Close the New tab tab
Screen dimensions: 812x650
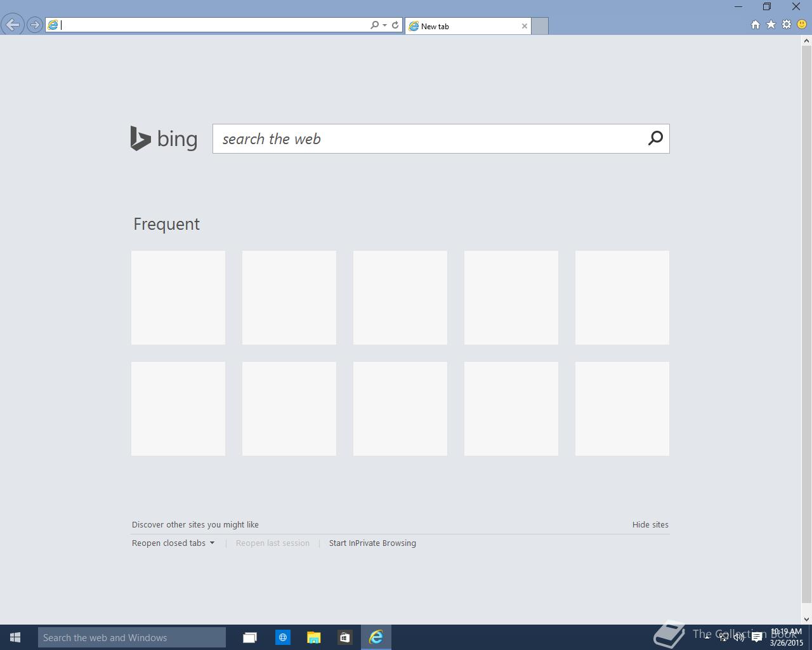pyautogui.click(x=524, y=26)
